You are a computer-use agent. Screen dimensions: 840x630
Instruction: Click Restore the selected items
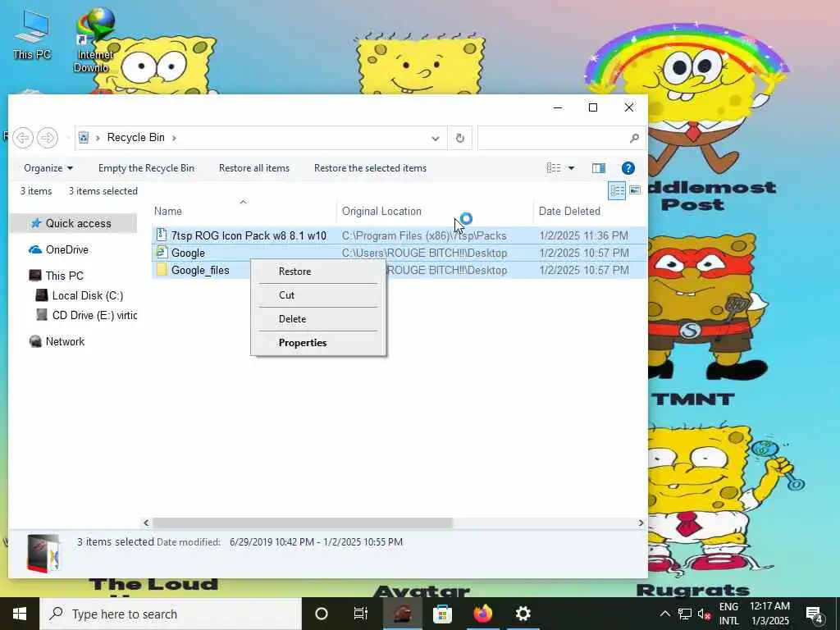tap(370, 168)
